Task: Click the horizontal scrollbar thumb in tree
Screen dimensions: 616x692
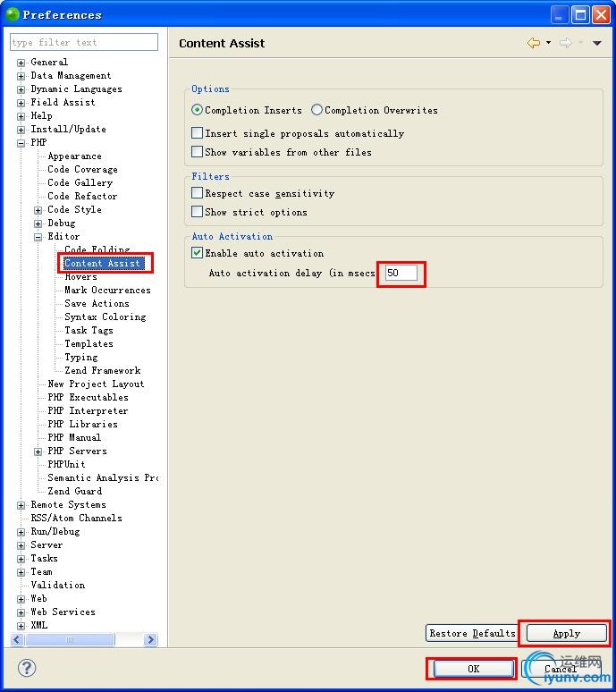Action: 70,639
